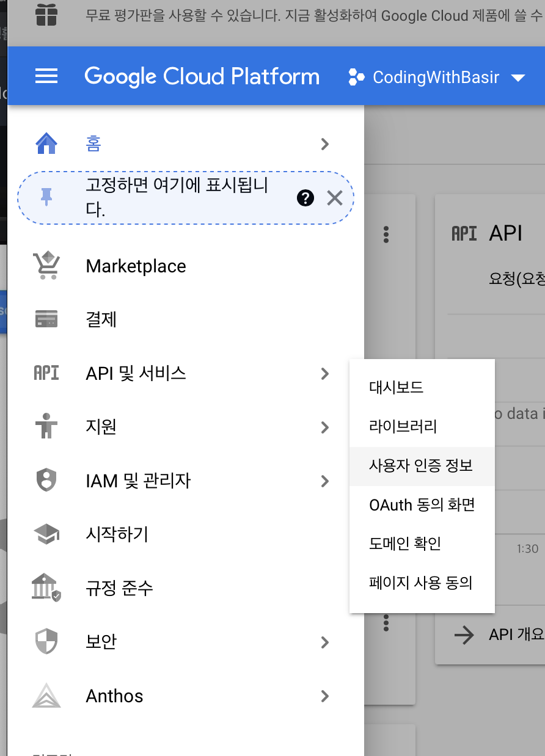Expand the 지원 submenu chevron
Screen dimensions: 545x756
325,427
